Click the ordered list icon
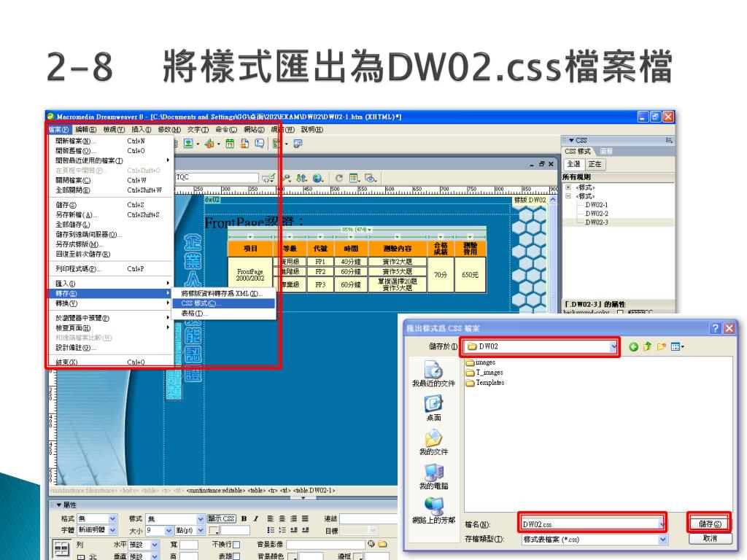This screenshot has height=560, width=747. pyautogui.click(x=282, y=530)
